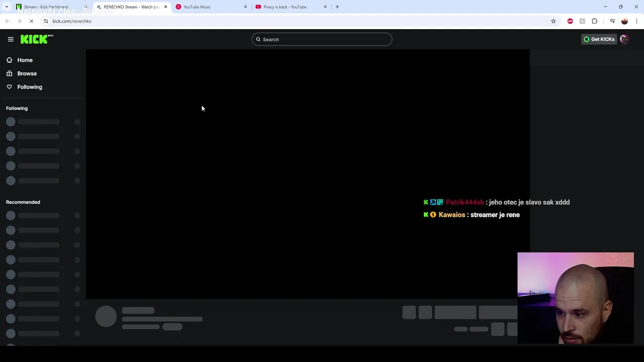This screenshot has height=362, width=644.
Task: Close the RENECHKO Stream tab
Action: pyautogui.click(x=166, y=7)
